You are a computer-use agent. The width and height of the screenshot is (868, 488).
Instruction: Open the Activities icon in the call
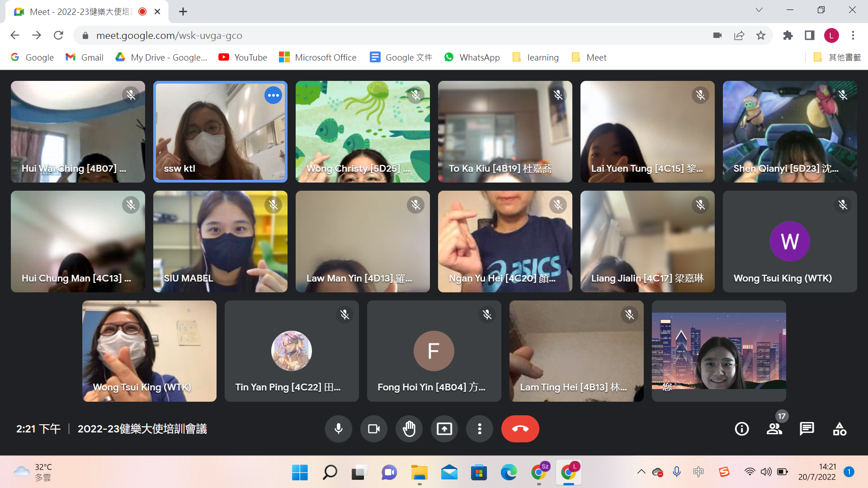point(839,429)
